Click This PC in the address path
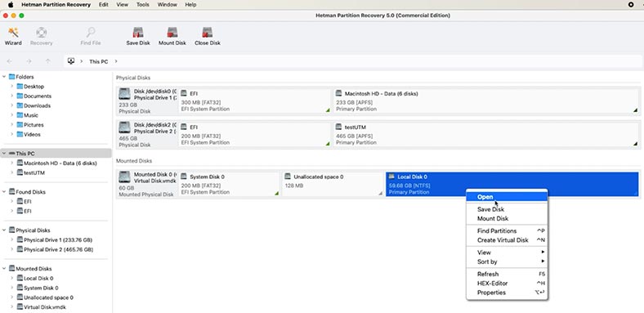This screenshot has width=644, height=313. pos(99,61)
